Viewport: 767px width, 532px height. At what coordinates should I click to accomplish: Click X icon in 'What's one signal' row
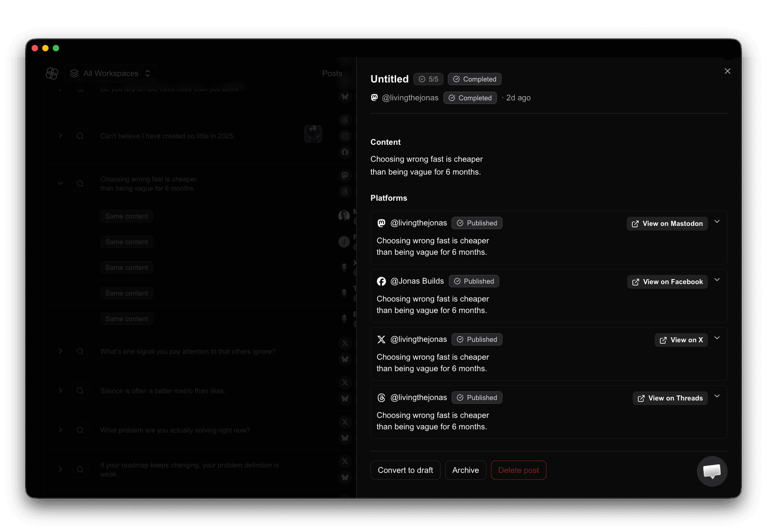point(345,343)
